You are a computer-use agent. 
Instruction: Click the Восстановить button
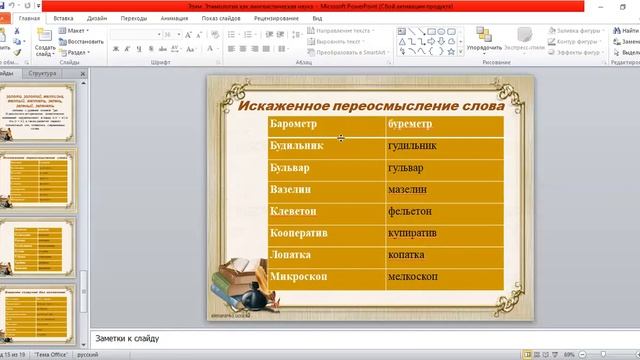pyautogui.click(x=81, y=42)
